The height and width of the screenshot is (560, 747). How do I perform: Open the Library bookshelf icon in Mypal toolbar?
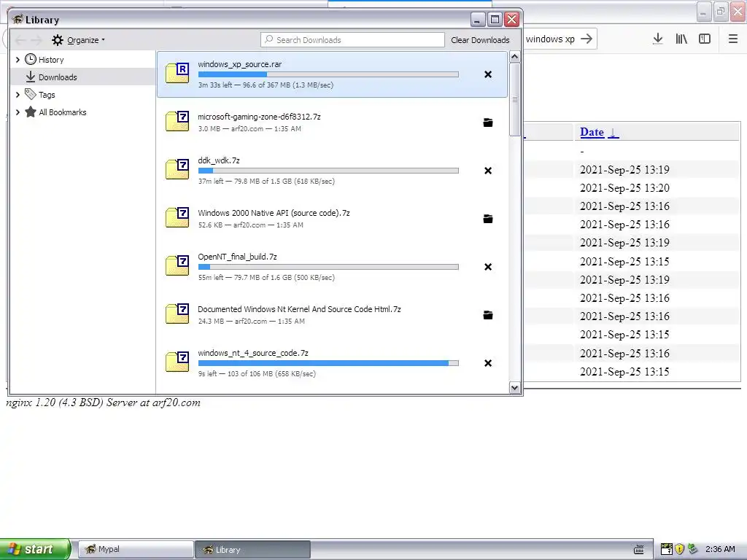[x=681, y=39]
